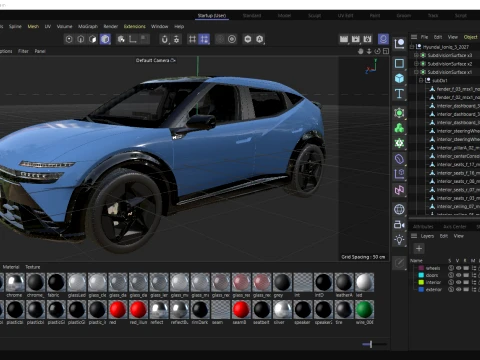Click the highlighted purple sphere icon
Screen dimensions: 480x360
pyautogui.click(x=383, y=39)
